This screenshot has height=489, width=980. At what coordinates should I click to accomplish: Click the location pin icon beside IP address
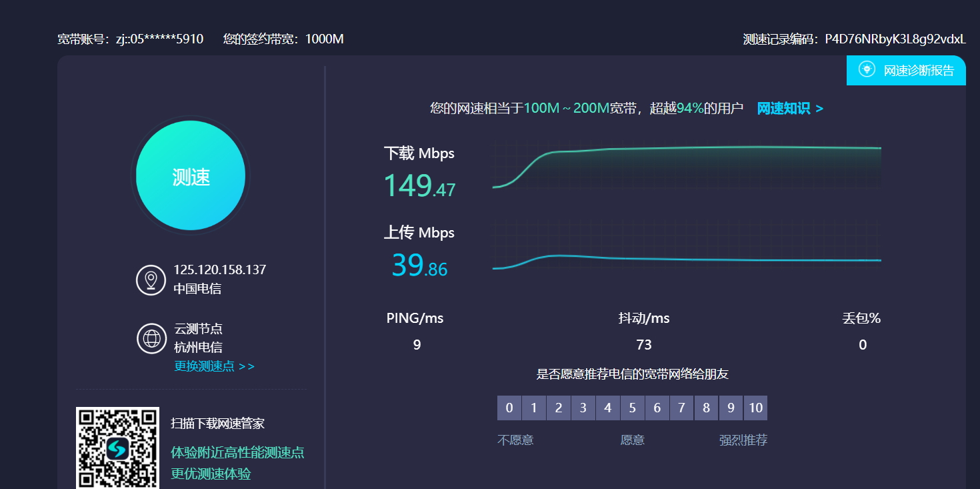pyautogui.click(x=151, y=280)
